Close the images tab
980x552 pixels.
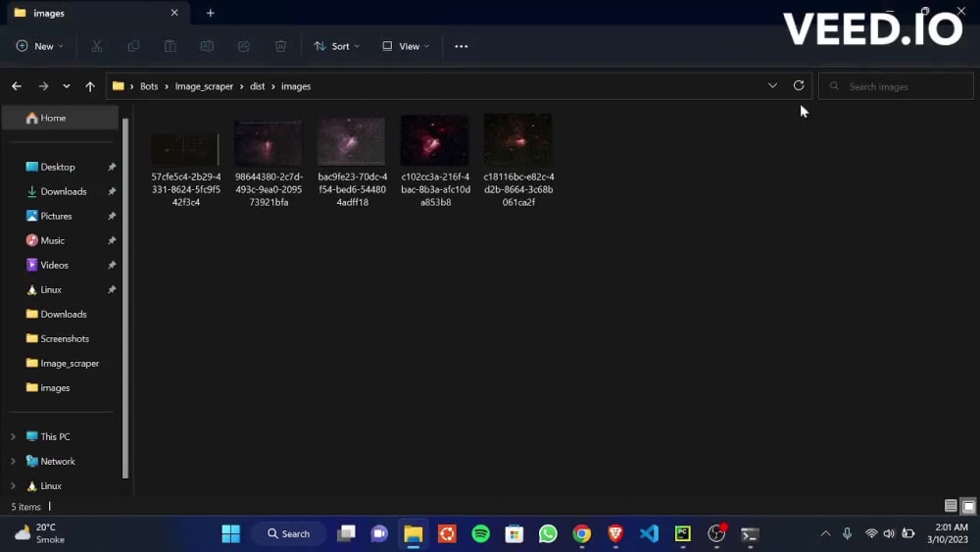pos(174,13)
